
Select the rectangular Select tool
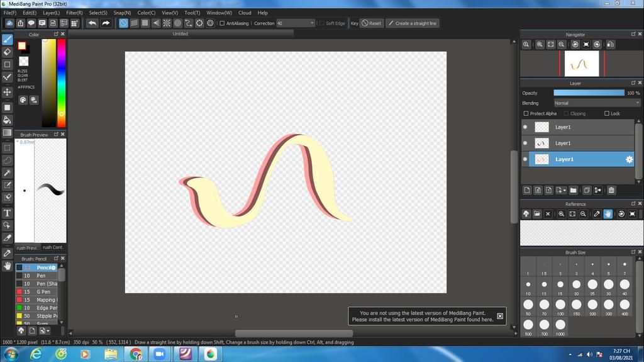click(x=7, y=148)
